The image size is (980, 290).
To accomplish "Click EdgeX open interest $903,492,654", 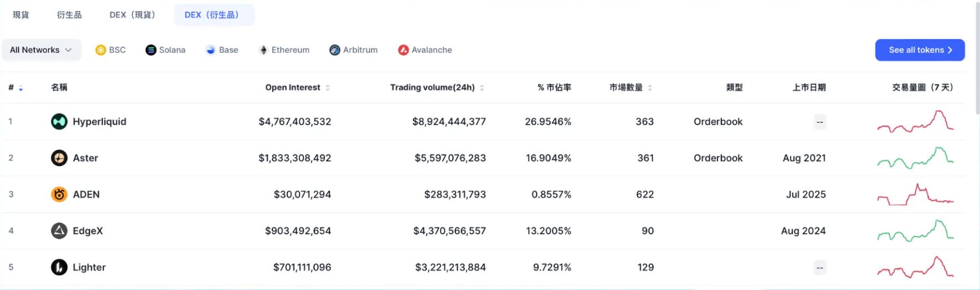I will tap(298, 231).
